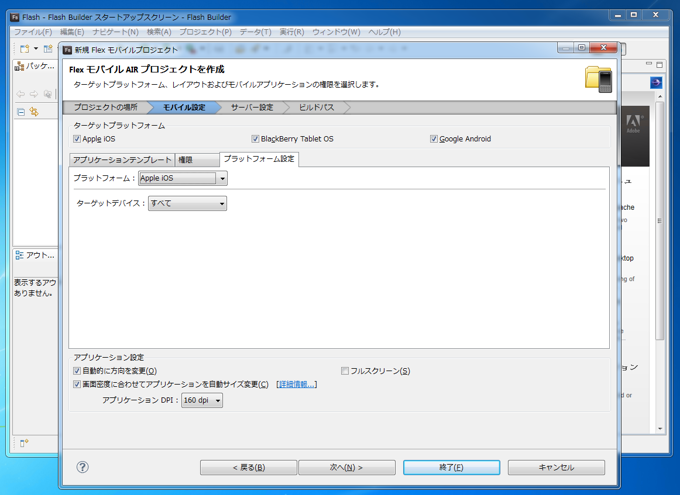This screenshot has width=680, height=495.
Task: Click the minimize view icon in editor area
Action: 649,65
